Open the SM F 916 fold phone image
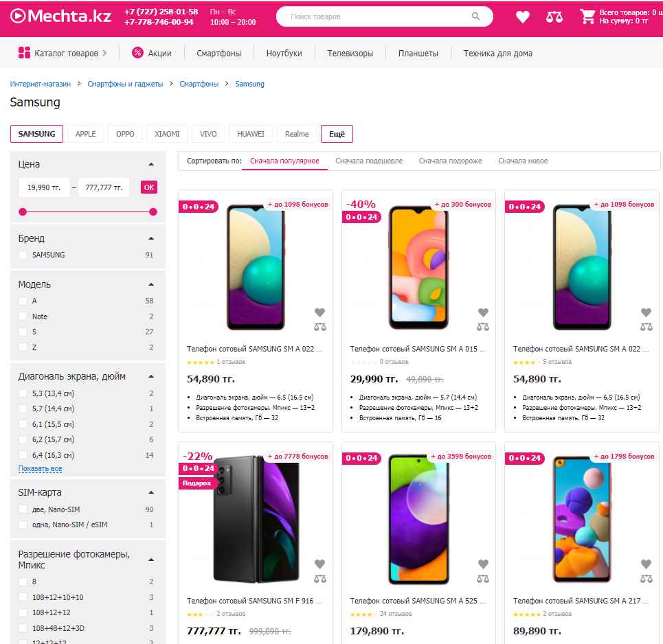The height and width of the screenshot is (644, 663). 256,519
